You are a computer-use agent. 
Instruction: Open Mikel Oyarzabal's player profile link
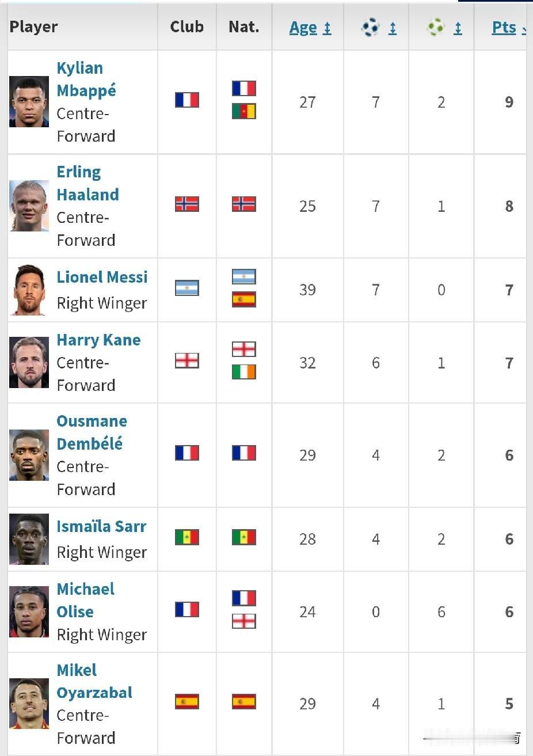pyautogui.click(x=94, y=681)
